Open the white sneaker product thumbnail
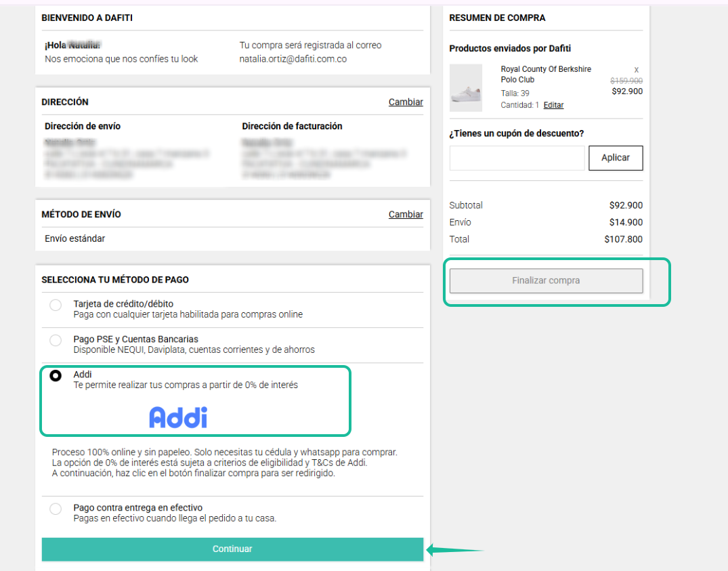 pyautogui.click(x=466, y=88)
